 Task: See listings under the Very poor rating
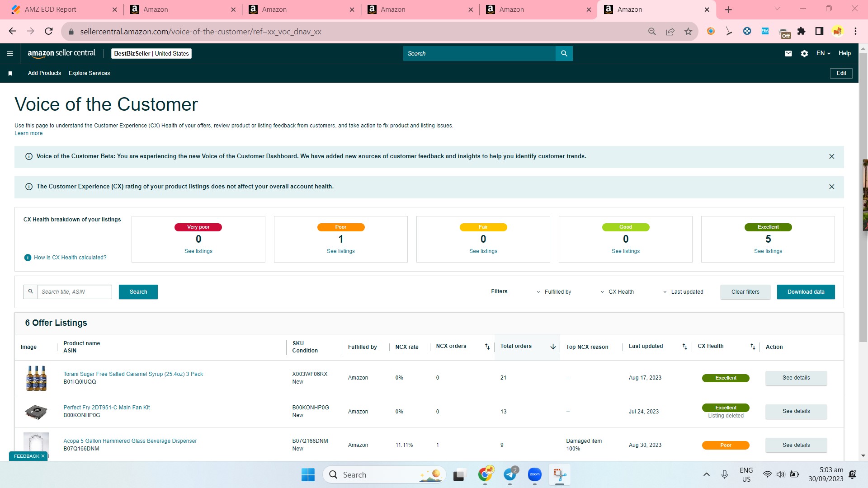(198, 251)
